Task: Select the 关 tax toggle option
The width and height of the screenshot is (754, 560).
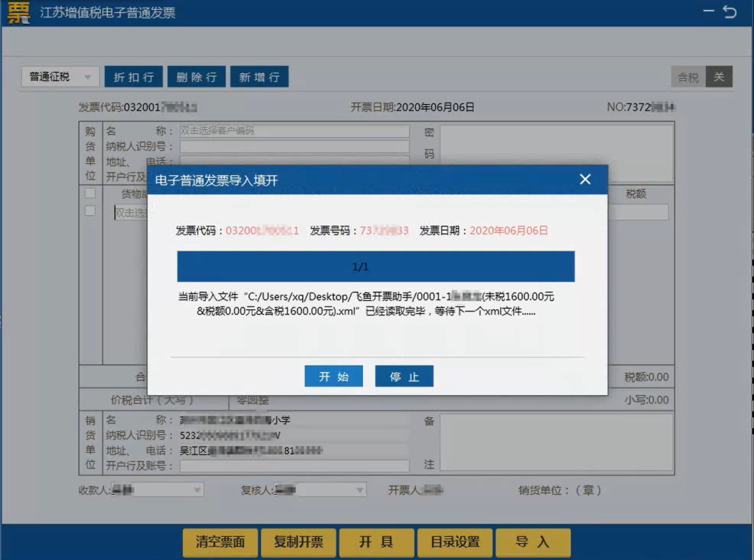Action: point(719,77)
